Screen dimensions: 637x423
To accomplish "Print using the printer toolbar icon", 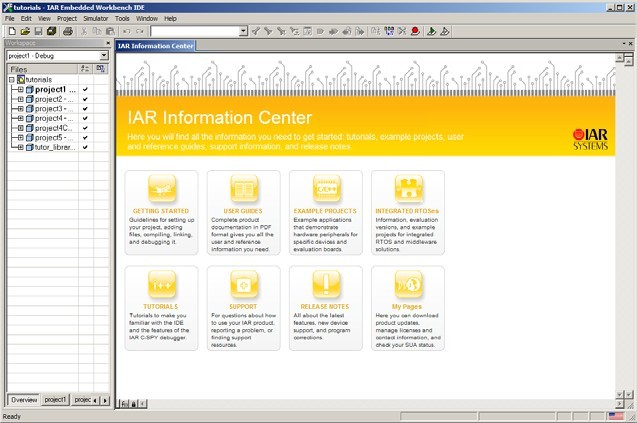I will pos(68,31).
